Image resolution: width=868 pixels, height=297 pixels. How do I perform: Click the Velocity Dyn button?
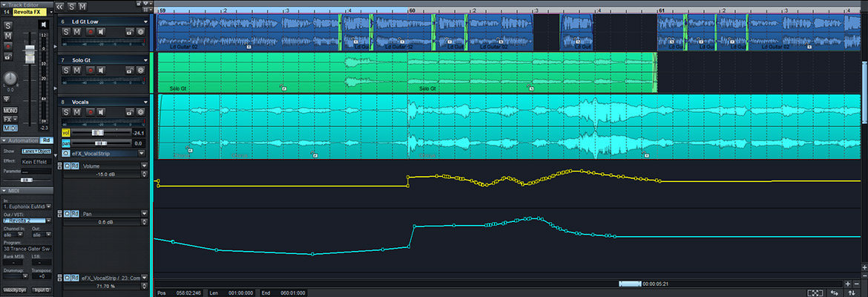point(13,290)
